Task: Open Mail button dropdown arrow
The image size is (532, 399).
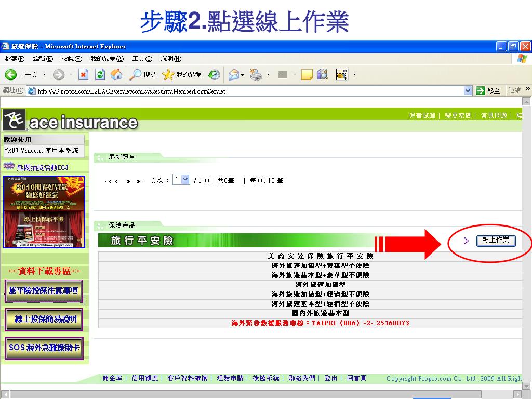Action: coord(242,75)
